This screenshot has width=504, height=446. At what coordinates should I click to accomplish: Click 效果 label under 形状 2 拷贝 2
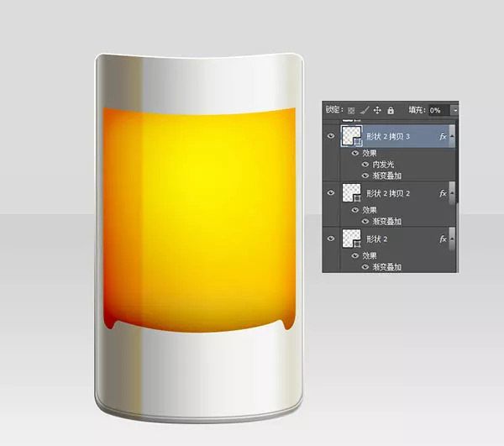pyautogui.click(x=370, y=210)
